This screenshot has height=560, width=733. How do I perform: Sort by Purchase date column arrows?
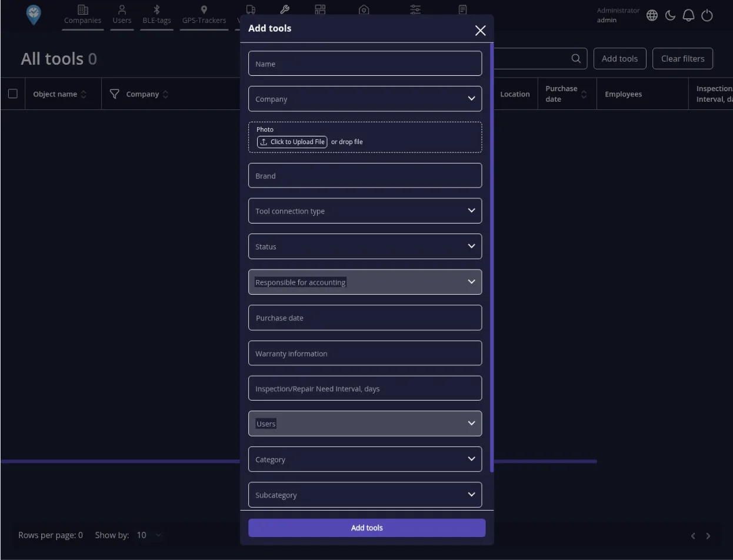[584, 94]
